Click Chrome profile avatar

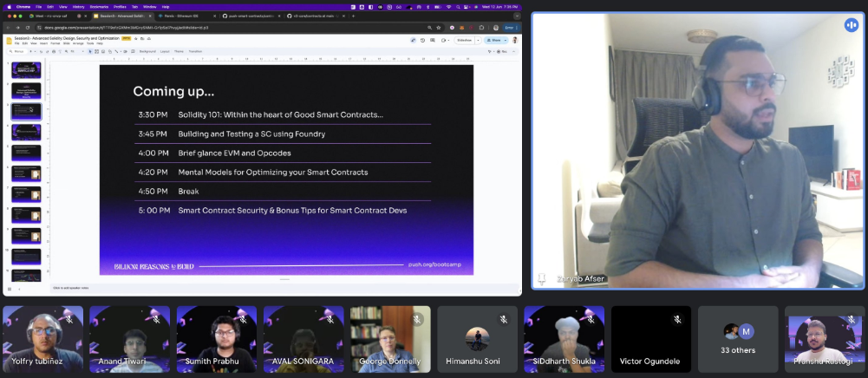[x=496, y=28]
